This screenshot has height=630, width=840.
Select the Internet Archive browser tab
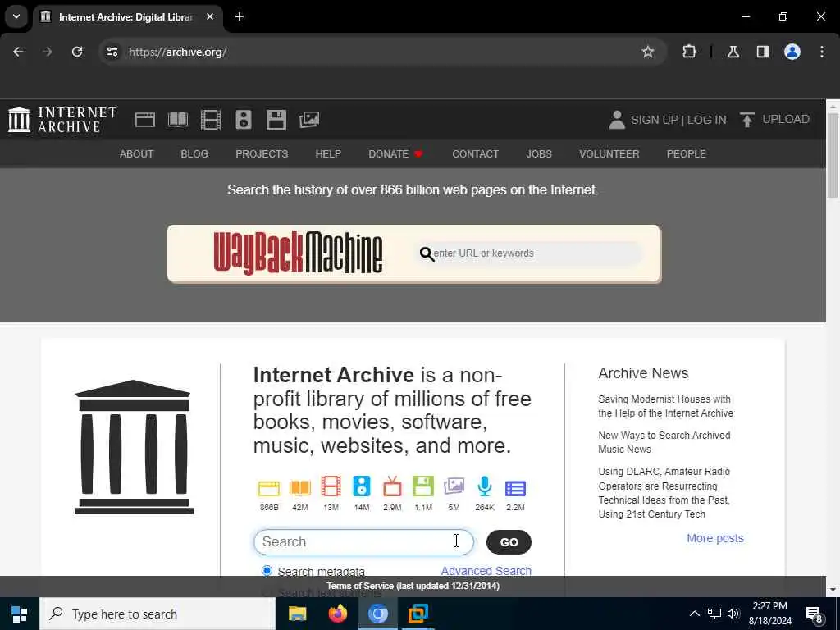[127, 16]
